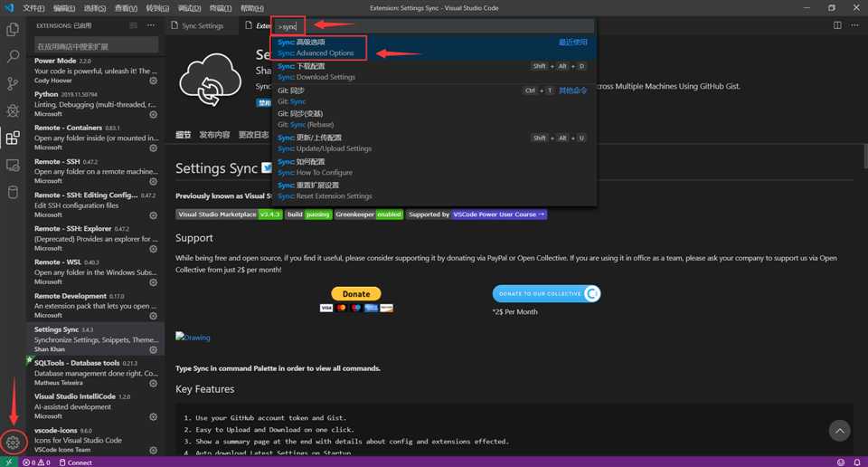Select Sync: 如何配置 How To Configure command

click(x=434, y=167)
